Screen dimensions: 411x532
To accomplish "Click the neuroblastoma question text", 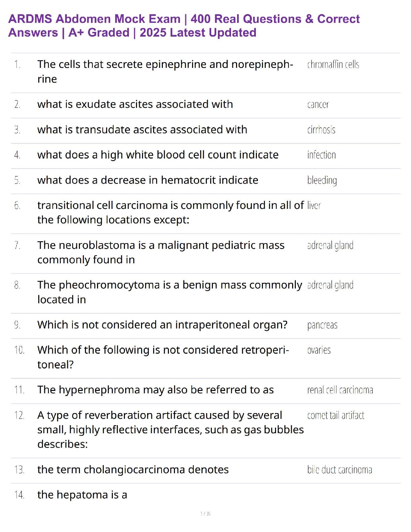I will (161, 252).
